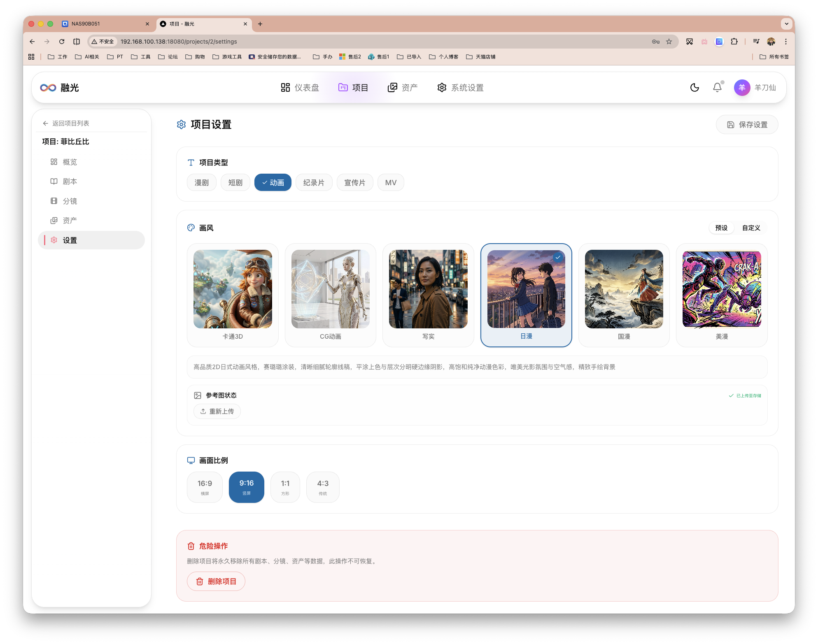Open notifications bell icon
818x644 pixels.
[717, 87]
